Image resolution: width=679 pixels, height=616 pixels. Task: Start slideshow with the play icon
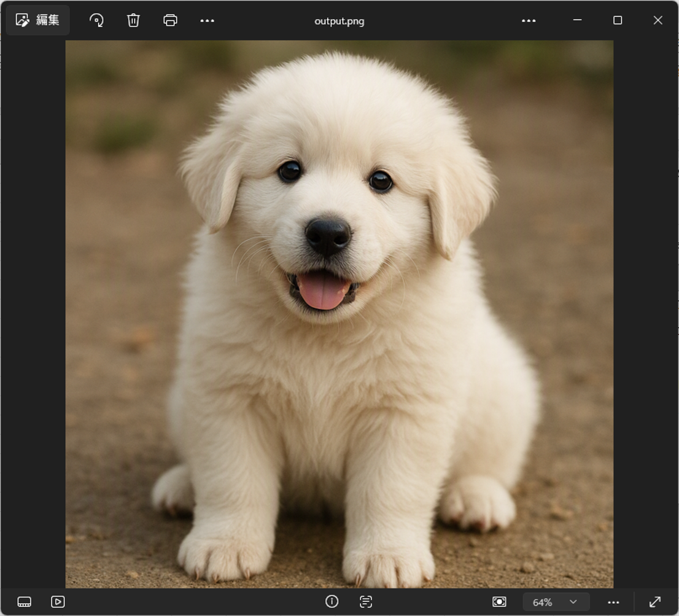[58, 602]
